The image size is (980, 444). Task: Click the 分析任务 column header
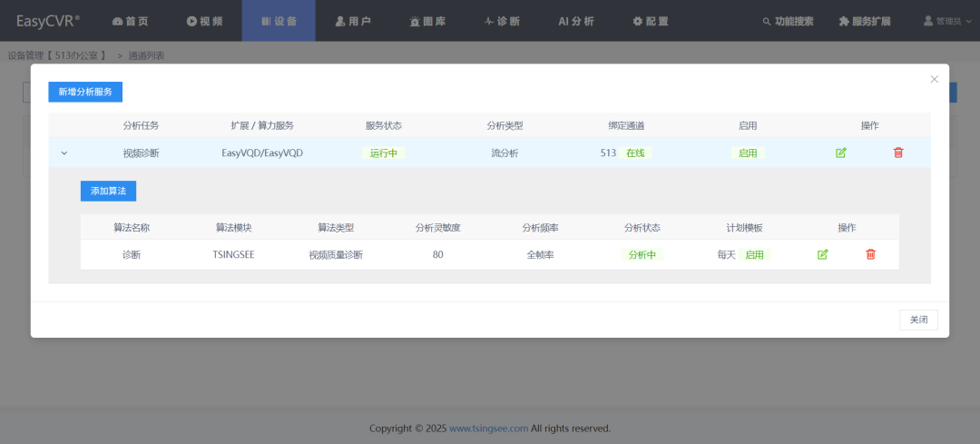click(142, 125)
